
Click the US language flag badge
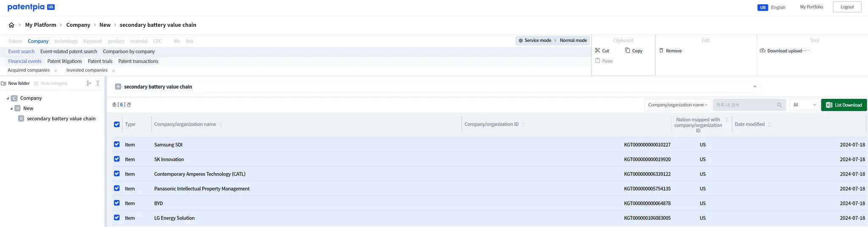(x=762, y=7)
